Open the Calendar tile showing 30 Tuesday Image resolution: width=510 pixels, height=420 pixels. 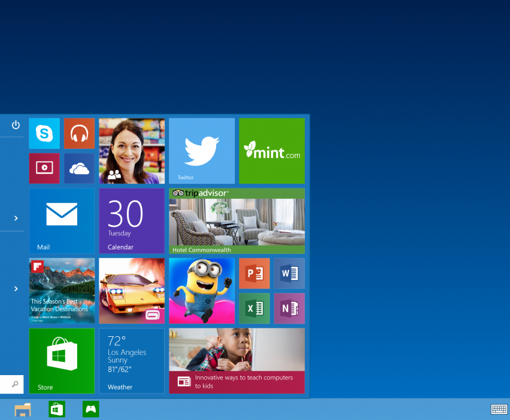(x=132, y=221)
